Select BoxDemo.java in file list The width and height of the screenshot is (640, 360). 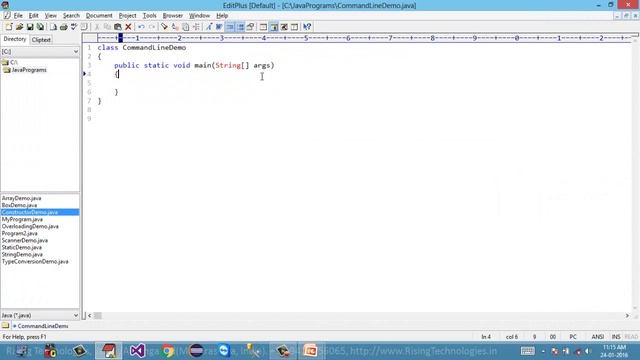coord(19,205)
